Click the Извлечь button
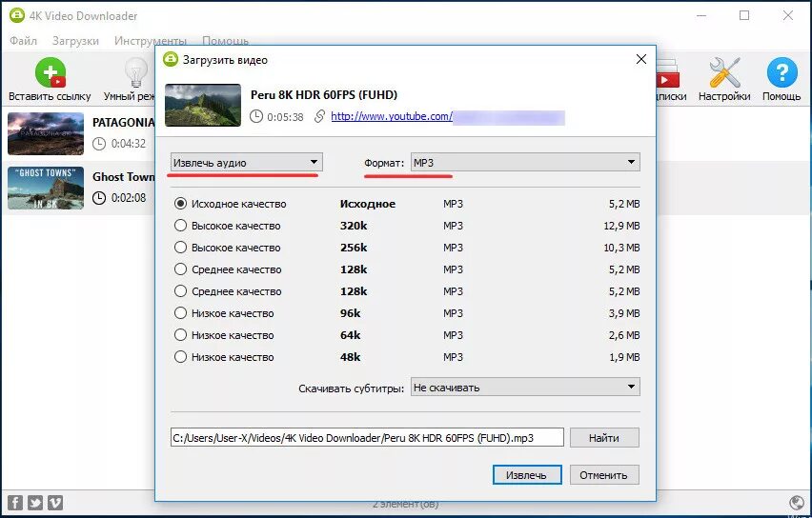812x518 pixels. click(x=527, y=475)
